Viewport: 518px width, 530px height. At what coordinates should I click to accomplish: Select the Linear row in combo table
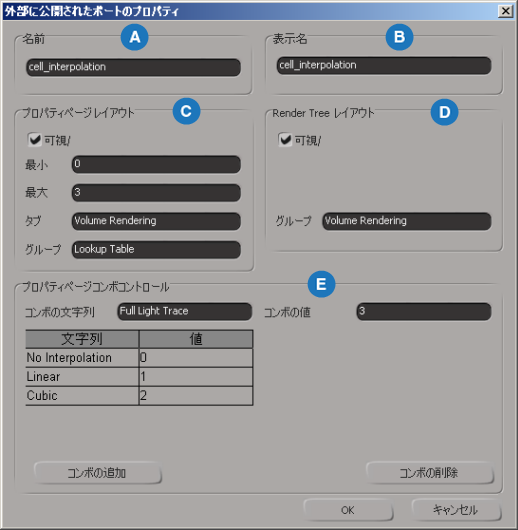click(139, 377)
